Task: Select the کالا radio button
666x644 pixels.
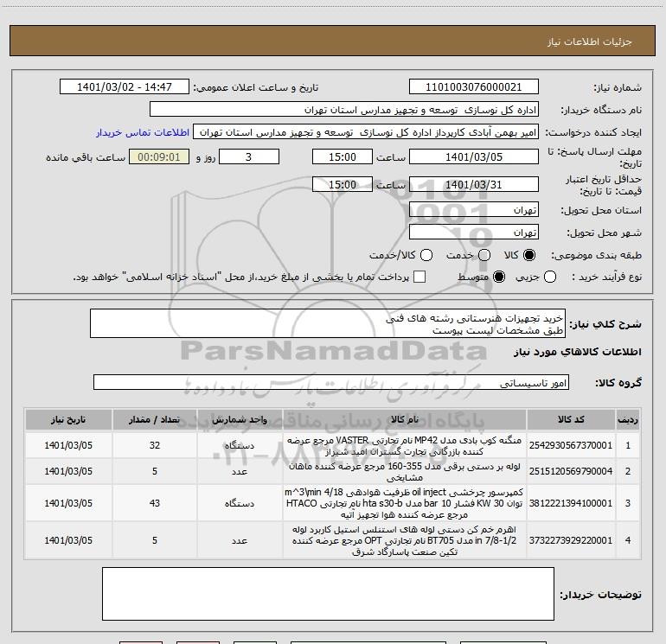Action: click(529, 255)
